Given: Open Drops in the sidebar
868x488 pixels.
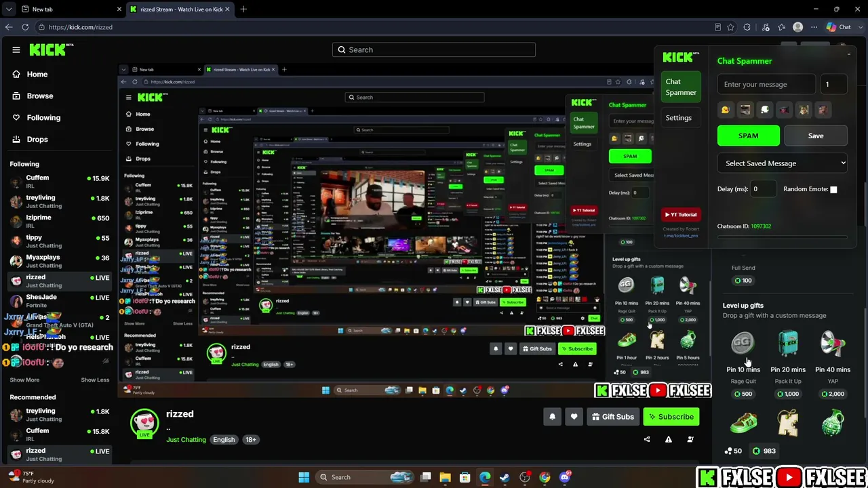Looking at the screenshot, I should (37, 139).
